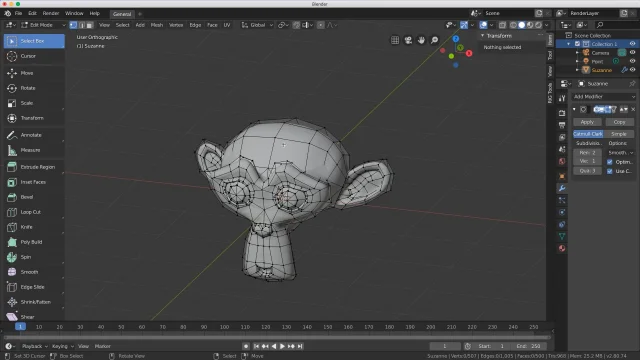Open the Global transform orientation dropdown

coord(257,25)
